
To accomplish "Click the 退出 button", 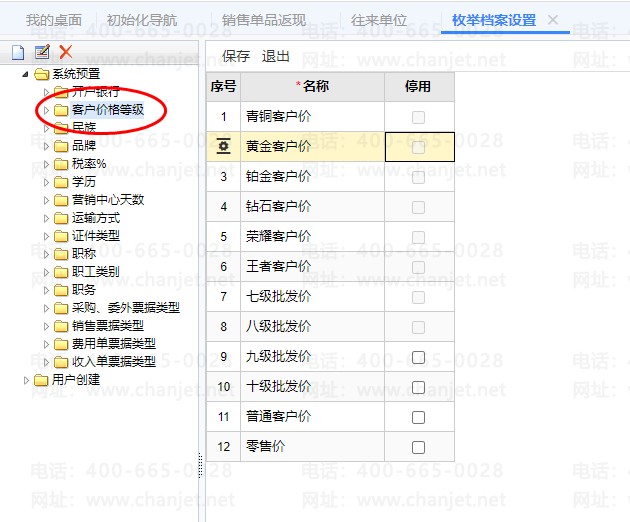I will point(276,56).
